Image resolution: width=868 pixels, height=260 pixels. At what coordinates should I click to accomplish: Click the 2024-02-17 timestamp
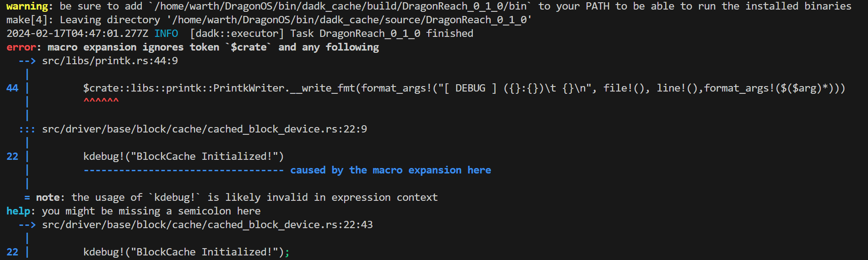coord(77,33)
